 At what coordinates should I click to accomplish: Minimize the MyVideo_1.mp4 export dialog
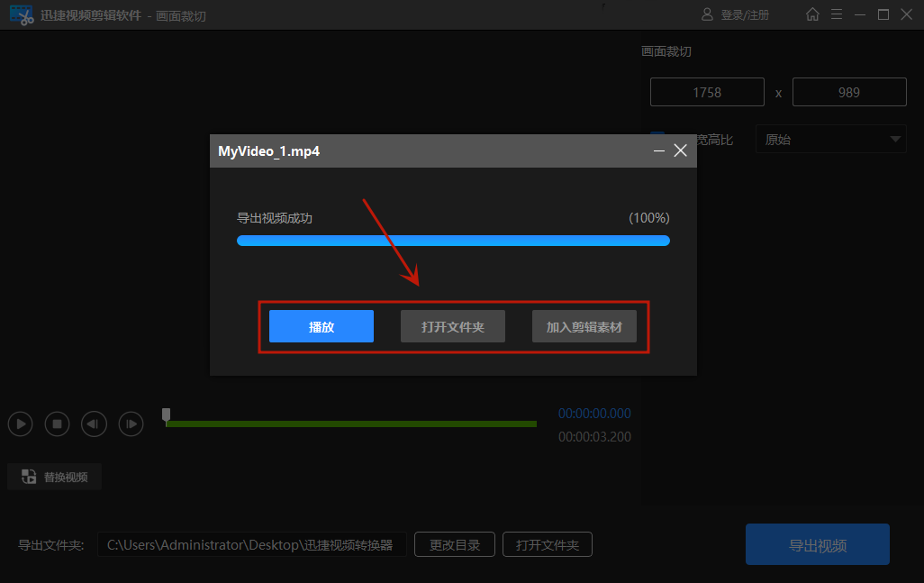(659, 151)
